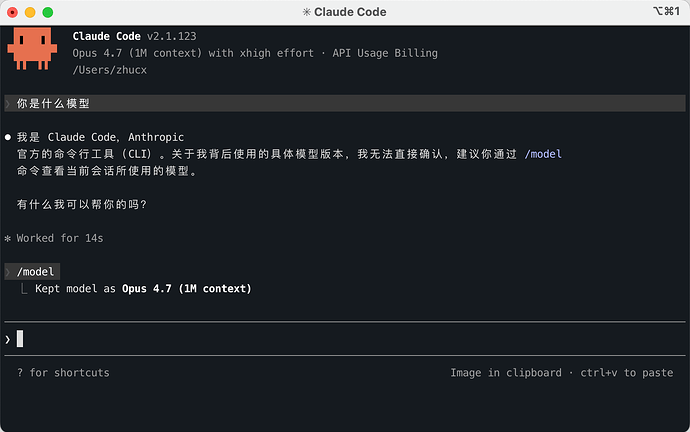Click the '? for shortcuts' hint

point(63,373)
